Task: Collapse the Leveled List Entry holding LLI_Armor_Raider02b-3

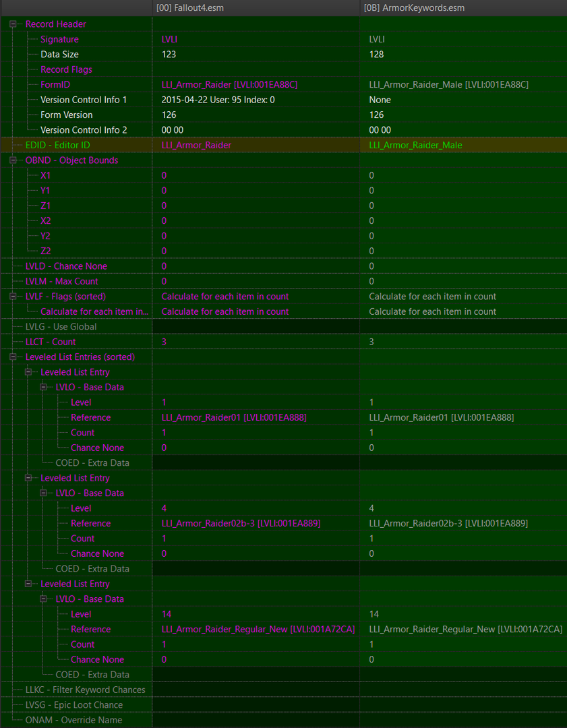Action: (28, 478)
